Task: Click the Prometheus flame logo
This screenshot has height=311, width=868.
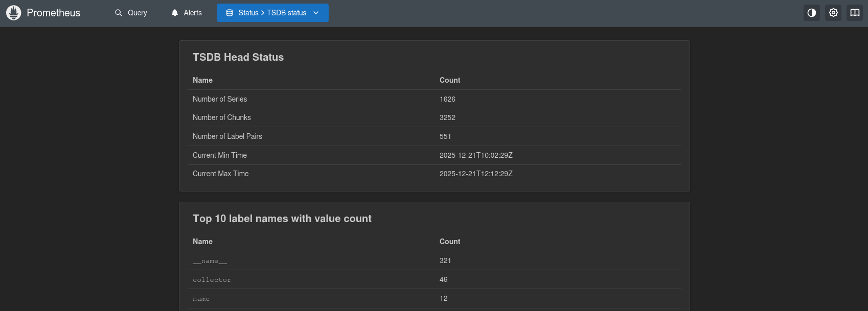Action: point(14,13)
